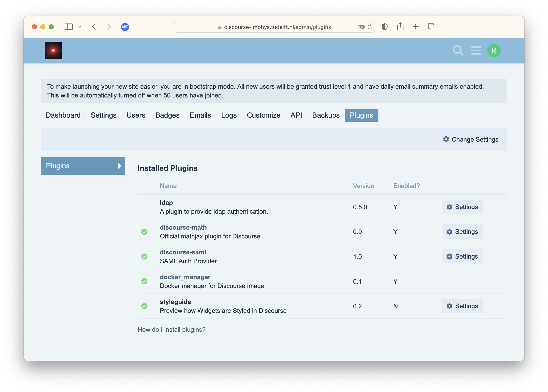Viewport: 548px width, 392px height.
Task: Show the tab overview icon
Action: pyautogui.click(x=431, y=27)
